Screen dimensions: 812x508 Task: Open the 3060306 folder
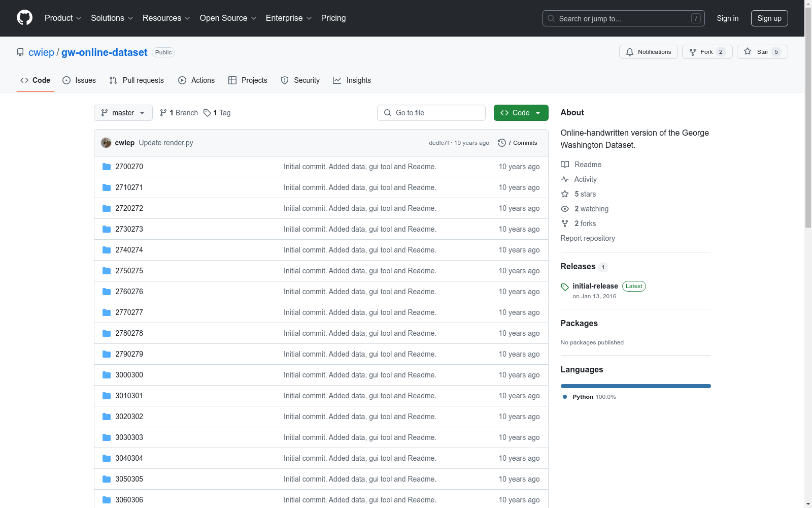click(x=129, y=500)
